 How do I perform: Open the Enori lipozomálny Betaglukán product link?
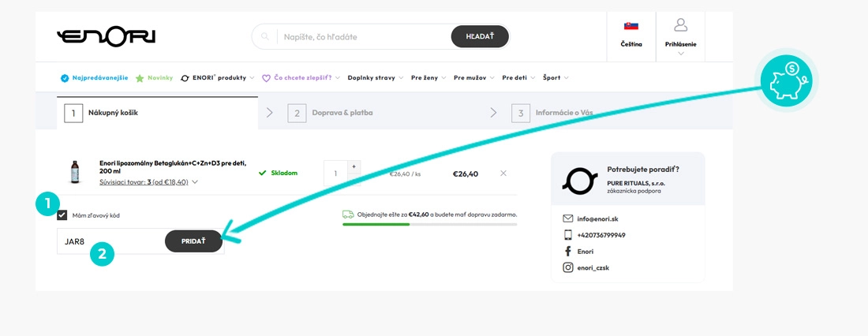tap(173, 167)
